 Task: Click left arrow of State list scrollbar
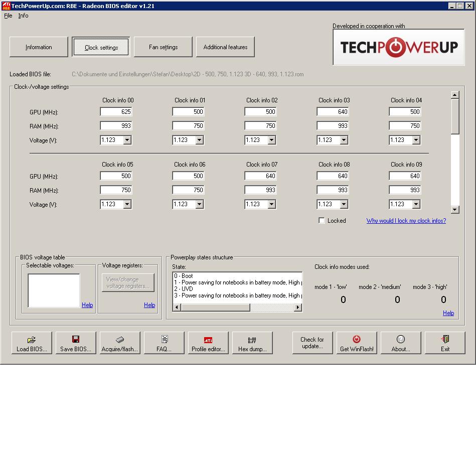tap(177, 308)
